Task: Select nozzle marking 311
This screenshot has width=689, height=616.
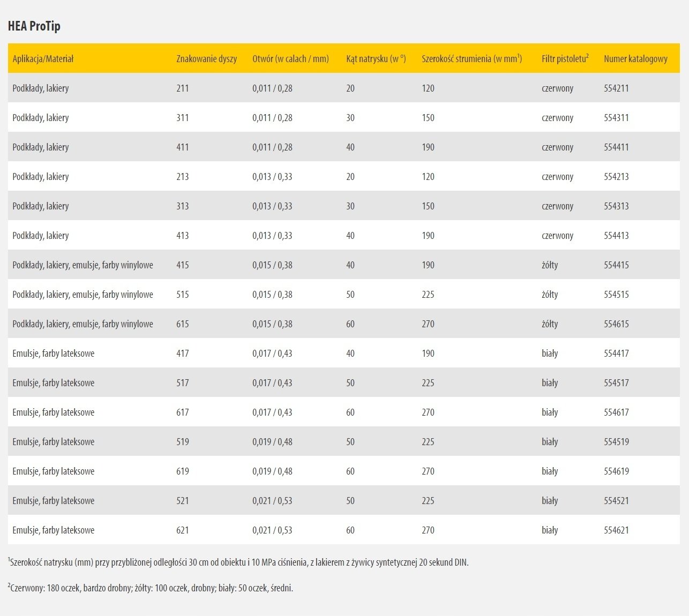Action: [183, 118]
